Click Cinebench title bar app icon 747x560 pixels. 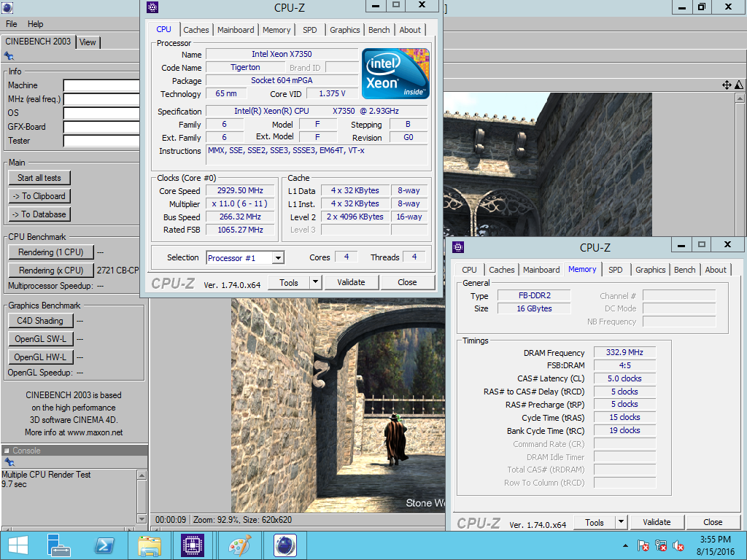pyautogui.click(x=7, y=7)
